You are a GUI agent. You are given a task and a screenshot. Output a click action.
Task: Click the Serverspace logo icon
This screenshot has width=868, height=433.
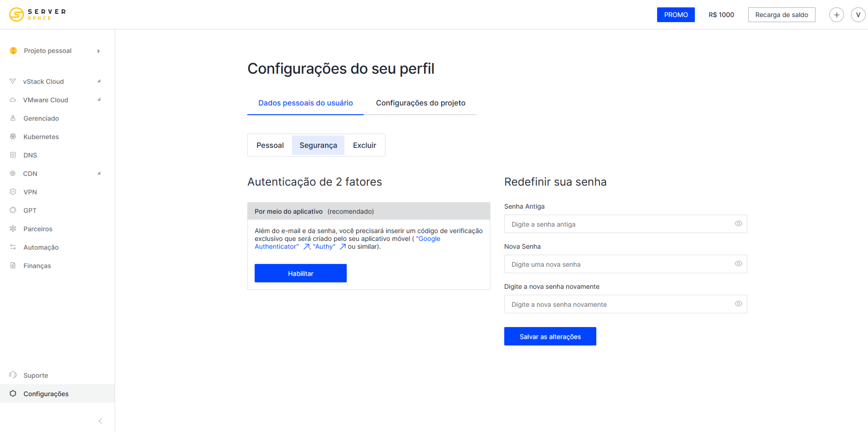pyautogui.click(x=16, y=15)
